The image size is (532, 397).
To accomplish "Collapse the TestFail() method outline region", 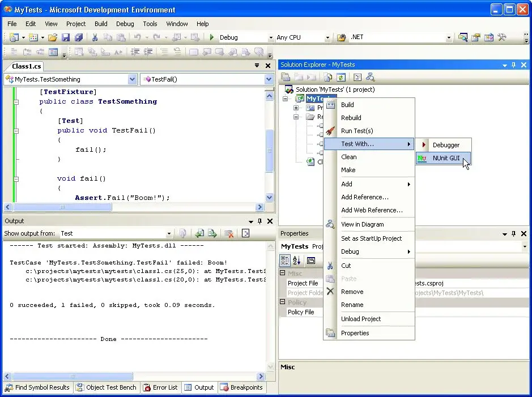I will (x=16, y=130).
